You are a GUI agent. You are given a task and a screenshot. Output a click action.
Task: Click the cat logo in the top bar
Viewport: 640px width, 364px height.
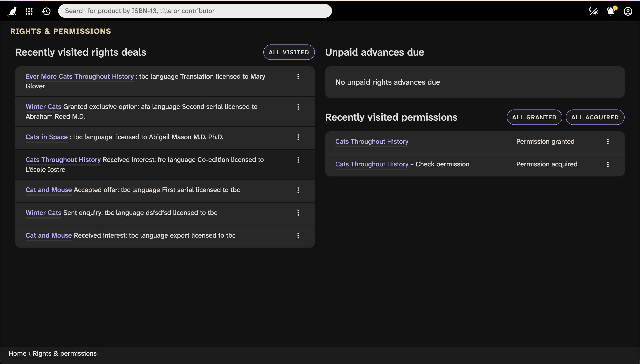pos(12,11)
